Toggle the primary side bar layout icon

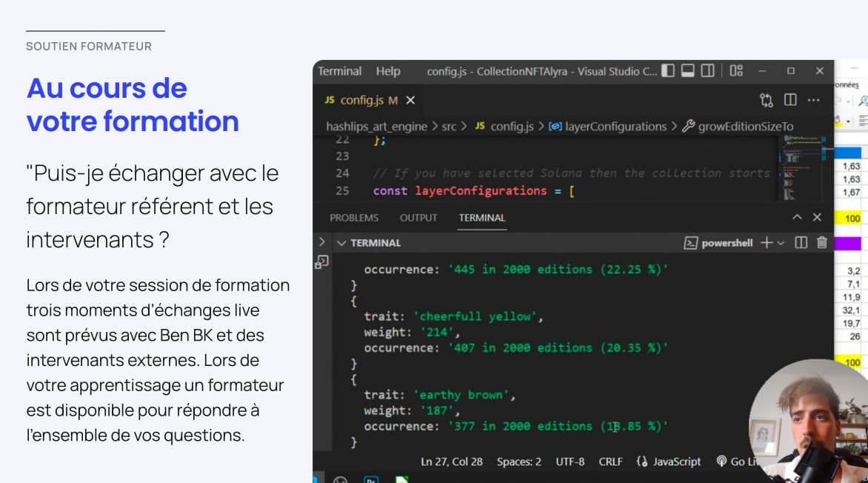click(x=668, y=71)
